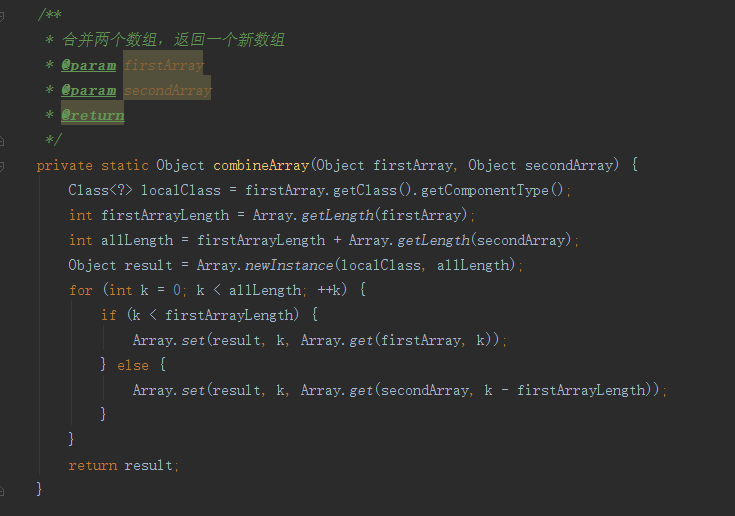
Task: Click the "return" keyword of the return statement
Action: click(x=92, y=465)
